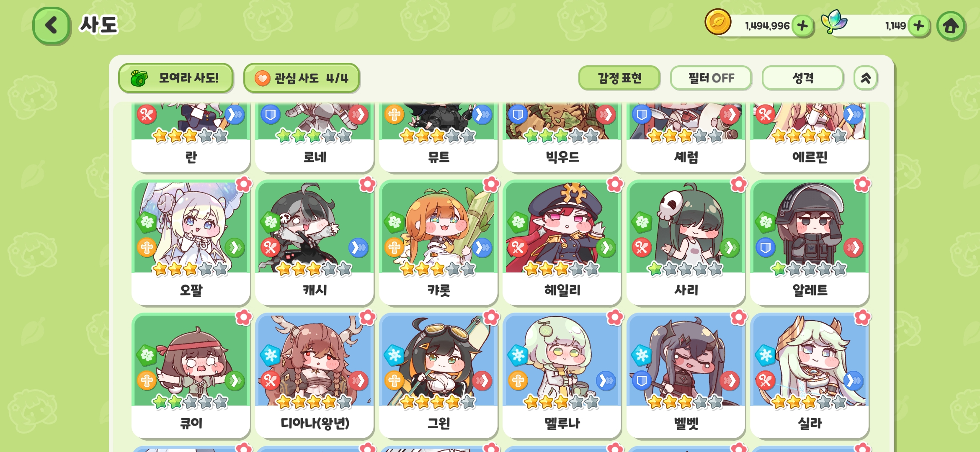This screenshot has width=980, height=452.
Task: Click the crystal flower currency icon
Action: [x=833, y=22]
